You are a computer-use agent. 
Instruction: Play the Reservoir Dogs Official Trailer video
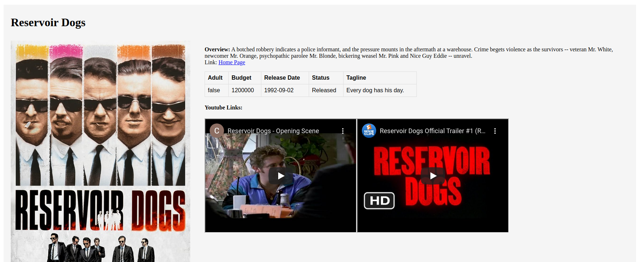coord(433,176)
